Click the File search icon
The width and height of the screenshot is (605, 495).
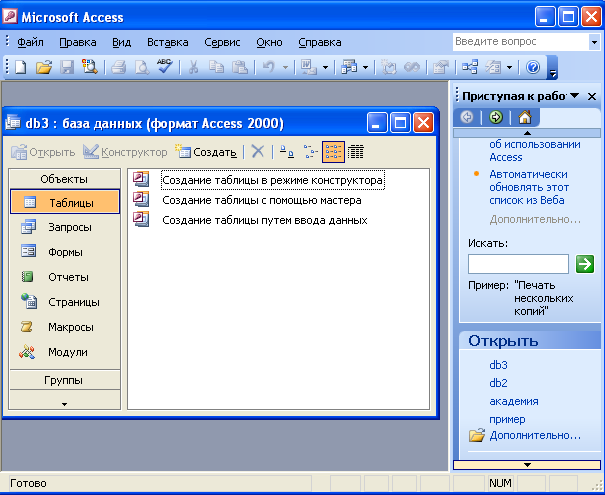point(90,67)
